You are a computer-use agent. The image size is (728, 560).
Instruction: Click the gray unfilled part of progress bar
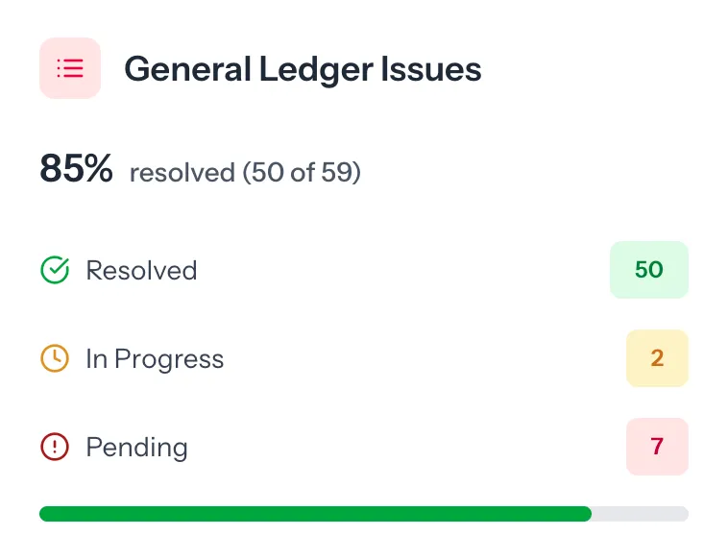click(640, 514)
